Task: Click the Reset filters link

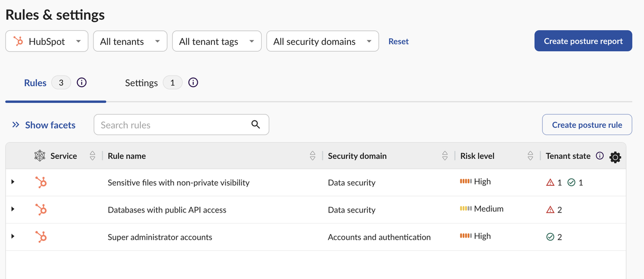Action: (x=398, y=41)
